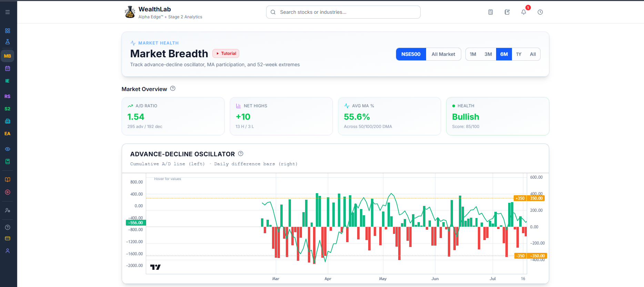Open the dashboard grid icon in sidebar
This screenshot has height=287, width=644.
pos(8,31)
